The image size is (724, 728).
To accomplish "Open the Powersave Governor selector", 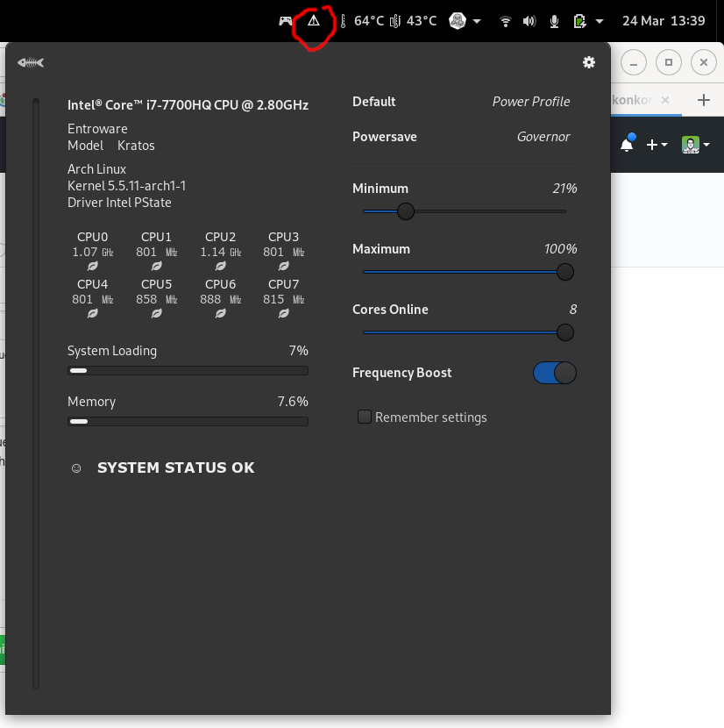I will 461,137.
